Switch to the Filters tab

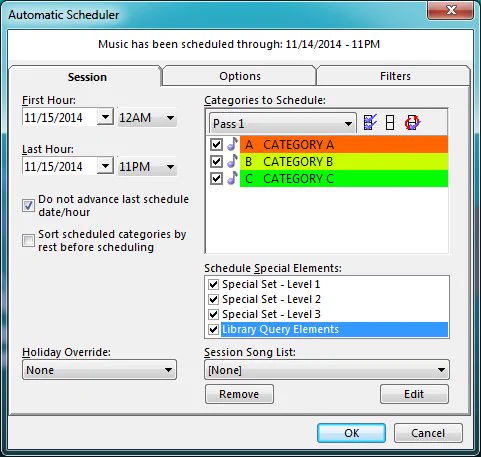pos(395,76)
